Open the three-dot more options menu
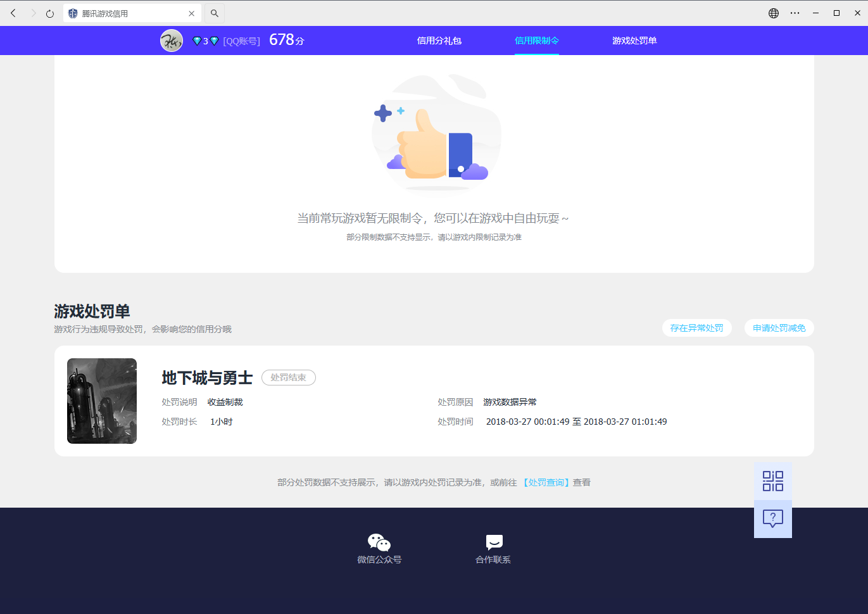The height and width of the screenshot is (614, 868). click(x=795, y=13)
